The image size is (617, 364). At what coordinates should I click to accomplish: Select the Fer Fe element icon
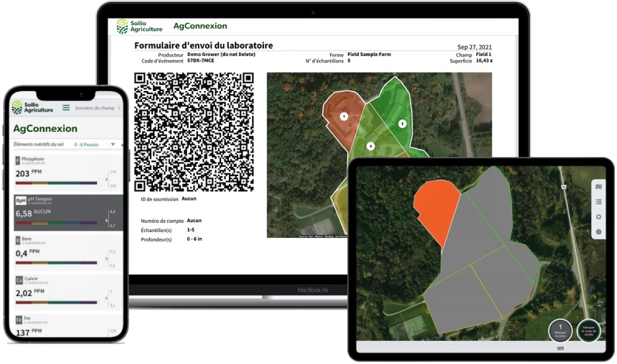point(19,320)
